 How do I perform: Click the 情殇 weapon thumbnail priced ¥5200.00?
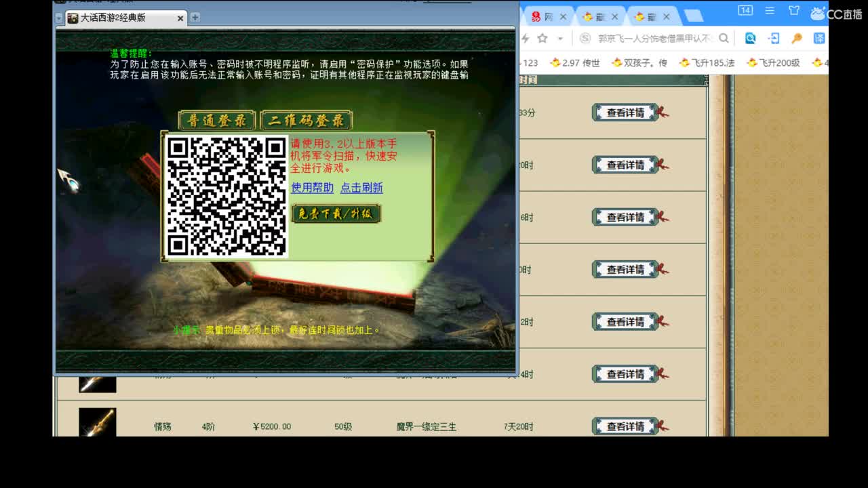98,422
